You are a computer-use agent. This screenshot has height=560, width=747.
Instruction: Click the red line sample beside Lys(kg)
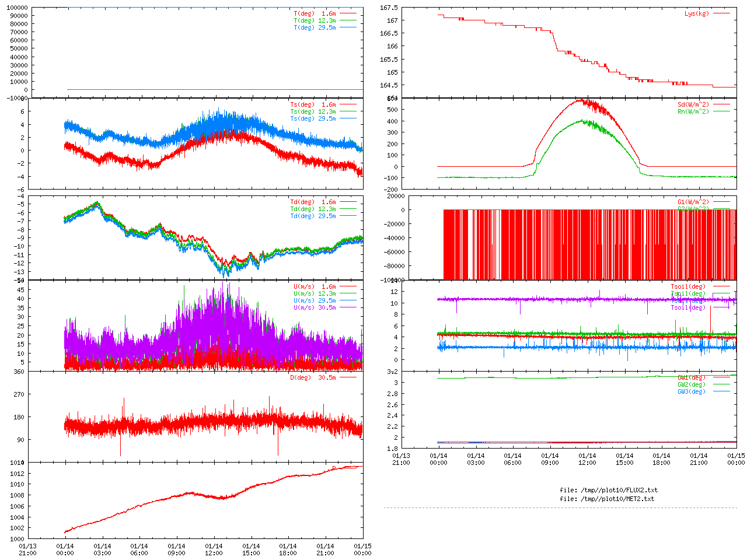tap(721, 13)
